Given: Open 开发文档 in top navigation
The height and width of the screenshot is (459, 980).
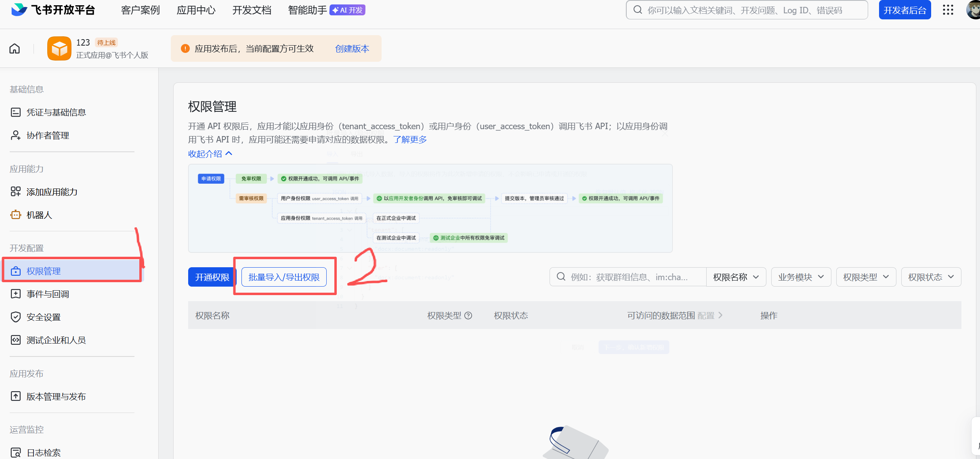Looking at the screenshot, I should [x=252, y=10].
